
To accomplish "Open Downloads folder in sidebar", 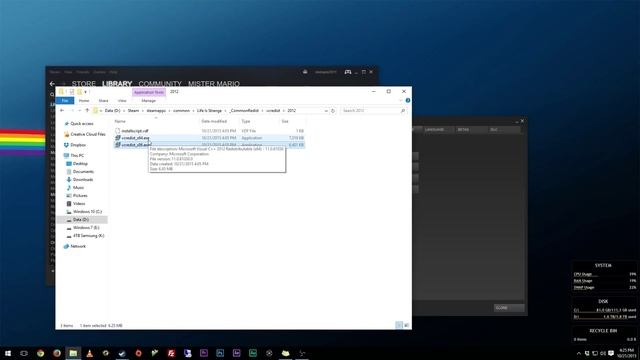I will click(83, 180).
